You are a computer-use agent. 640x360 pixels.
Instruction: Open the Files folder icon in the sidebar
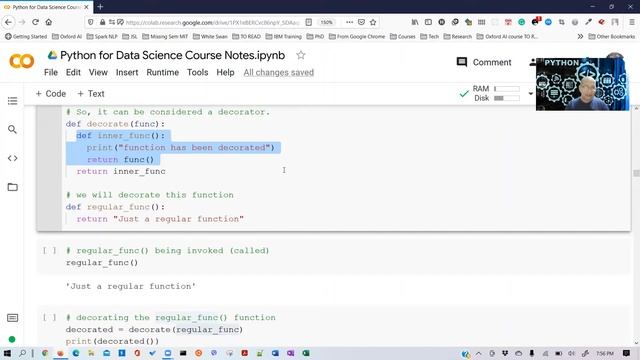click(12, 187)
